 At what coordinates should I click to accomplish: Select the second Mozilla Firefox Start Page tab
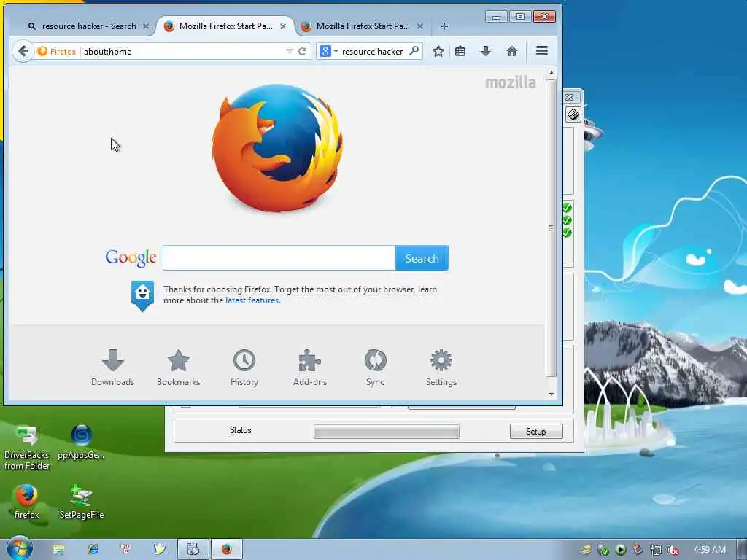pyautogui.click(x=225, y=26)
